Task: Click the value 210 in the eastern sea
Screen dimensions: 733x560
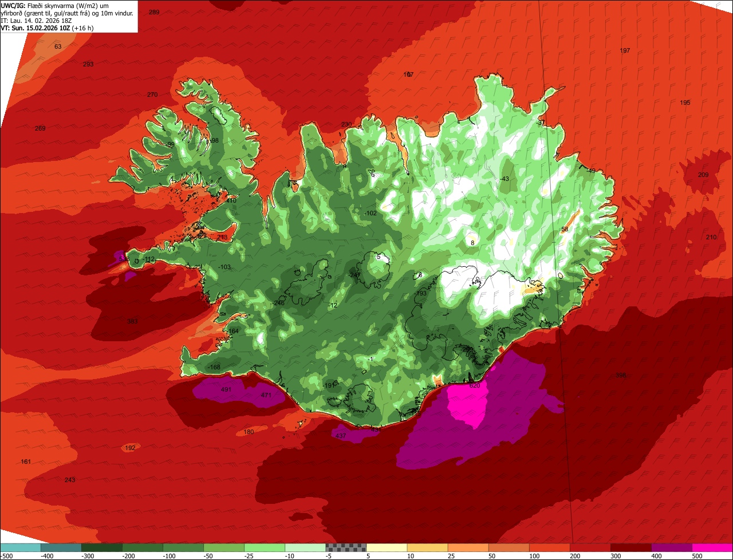Action: pyautogui.click(x=711, y=237)
